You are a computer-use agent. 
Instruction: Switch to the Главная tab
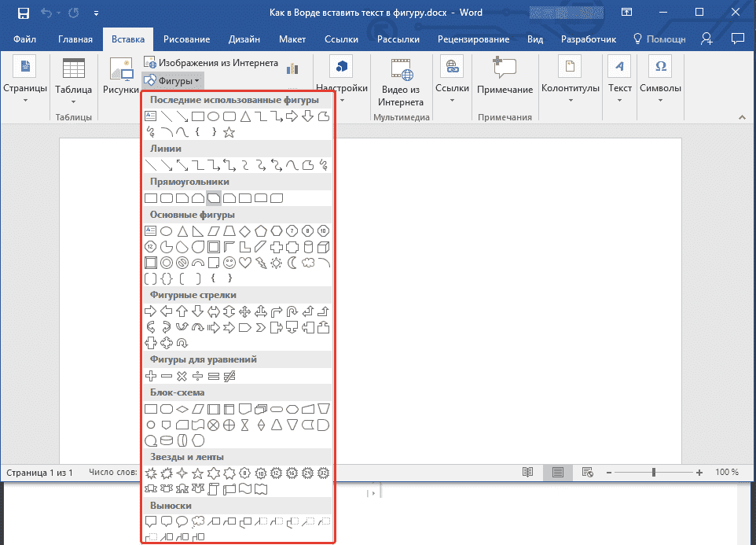tap(75, 39)
